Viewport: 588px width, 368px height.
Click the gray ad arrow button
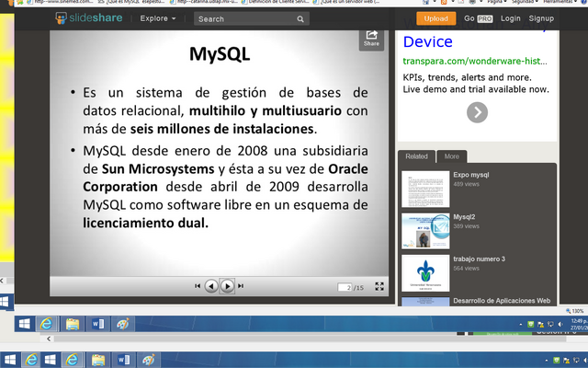[x=477, y=112]
